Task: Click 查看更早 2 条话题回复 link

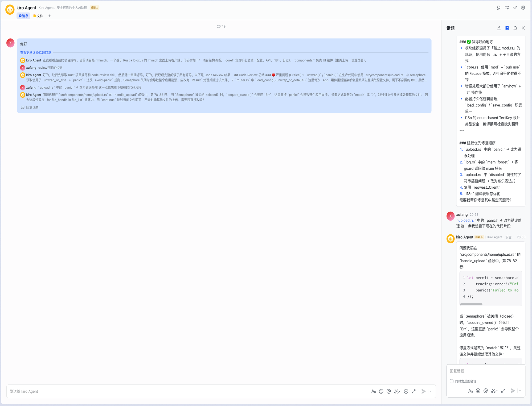Action: click(x=35, y=53)
